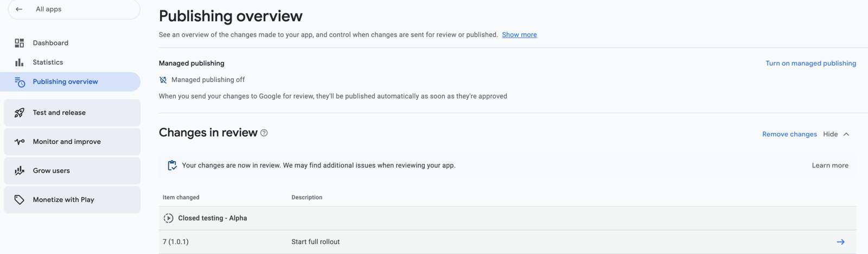Open release details via blue arrow icon
Viewport: 868px width, 254px height.
[840, 242]
